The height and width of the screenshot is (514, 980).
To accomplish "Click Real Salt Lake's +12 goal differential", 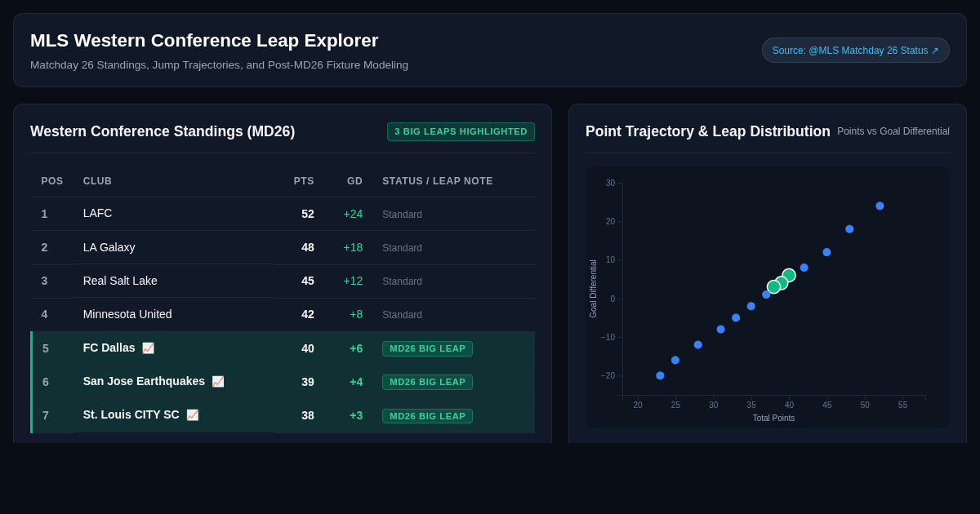I will (x=353, y=281).
